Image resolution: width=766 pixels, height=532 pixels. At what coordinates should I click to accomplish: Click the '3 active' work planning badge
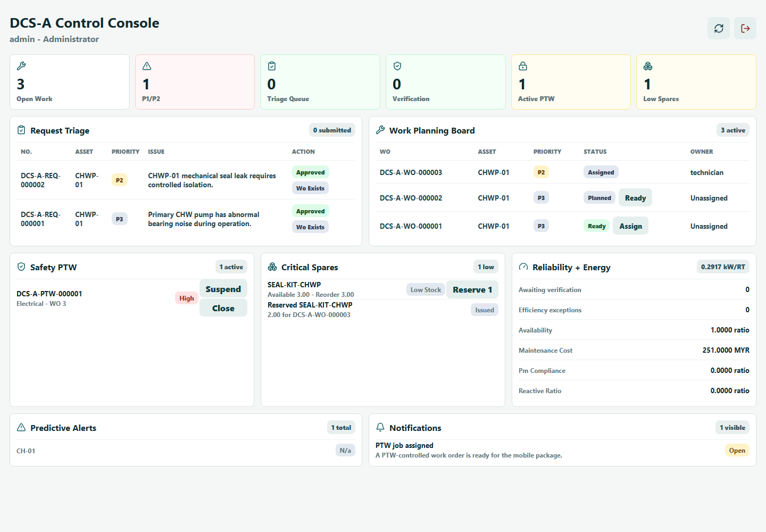[733, 130]
